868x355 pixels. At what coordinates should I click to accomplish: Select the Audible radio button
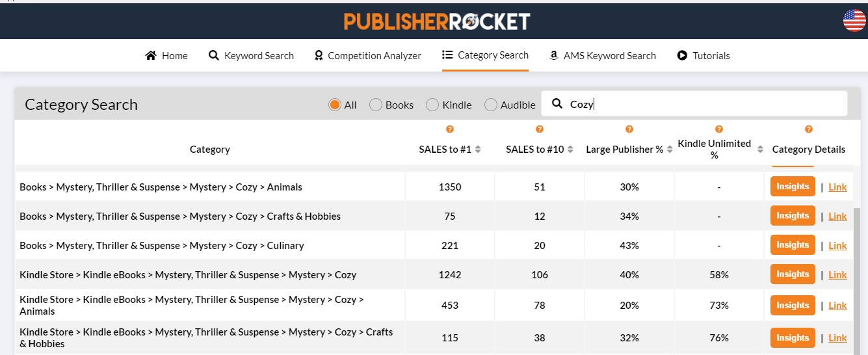coord(491,105)
